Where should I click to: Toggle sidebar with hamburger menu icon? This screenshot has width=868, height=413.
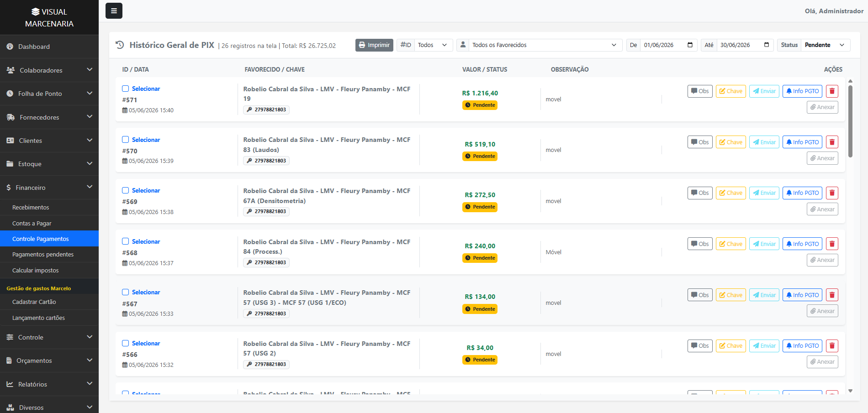pyautogui.click(x=114, y=10)
